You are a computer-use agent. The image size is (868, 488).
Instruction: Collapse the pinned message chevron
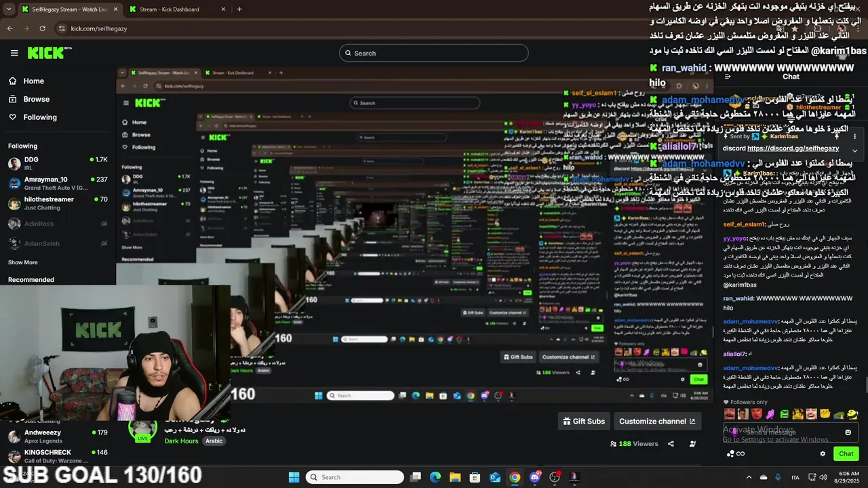pos(854,150)
